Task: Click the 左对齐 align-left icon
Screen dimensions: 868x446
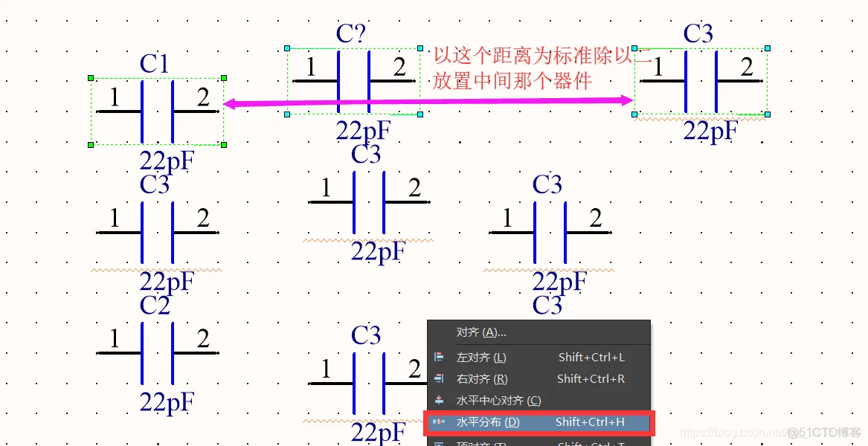Action: pos(439,358)
